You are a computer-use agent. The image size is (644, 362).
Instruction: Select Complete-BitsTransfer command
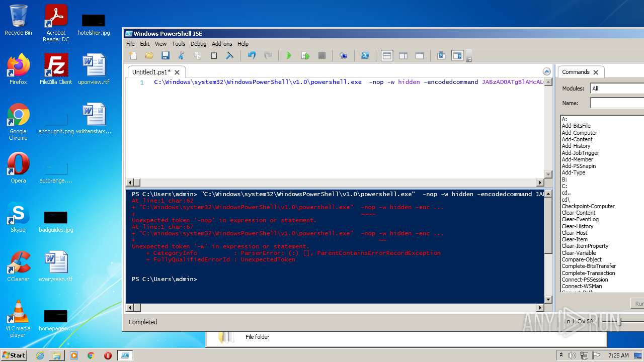(x=589, y=266)
